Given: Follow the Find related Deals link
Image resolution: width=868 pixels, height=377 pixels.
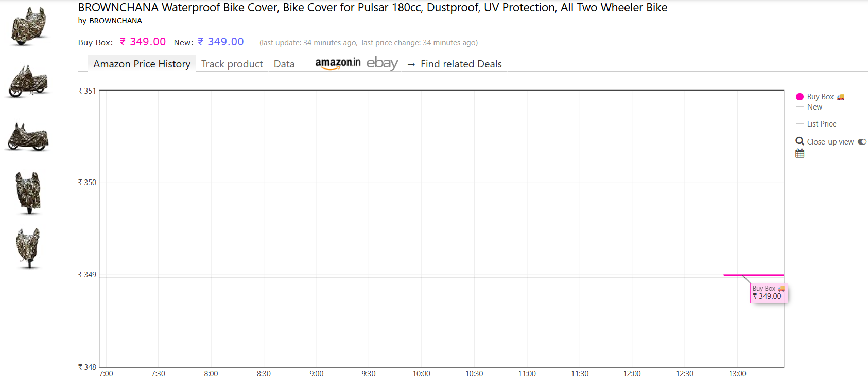Looking at the screenshot, I should (x=461, y=64).
